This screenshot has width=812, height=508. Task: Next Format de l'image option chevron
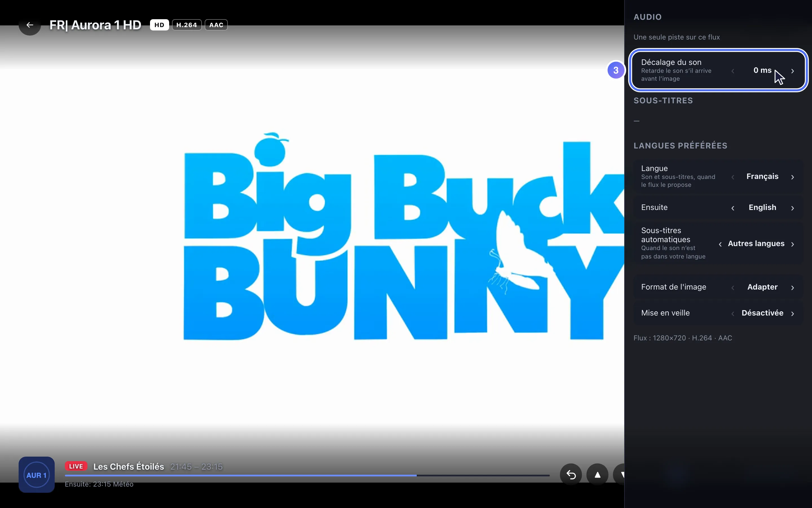point(793,288)
